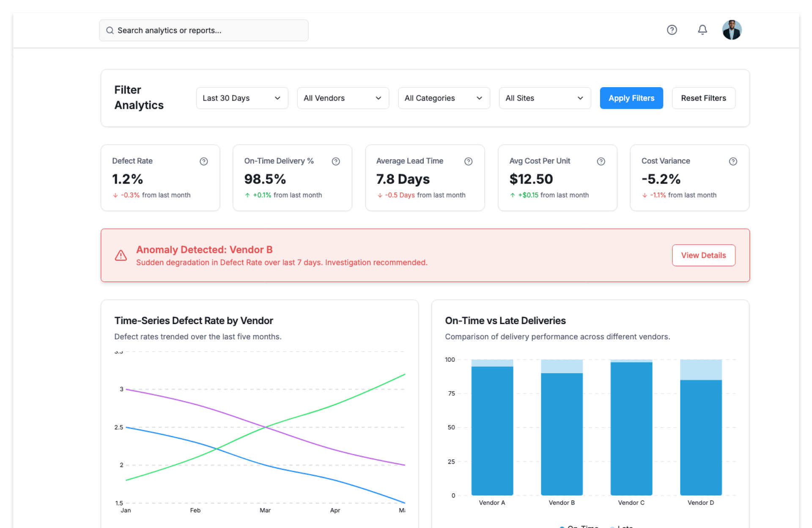
Task: Click Average Lead Time info icon
Action: [x=468, y=161]
